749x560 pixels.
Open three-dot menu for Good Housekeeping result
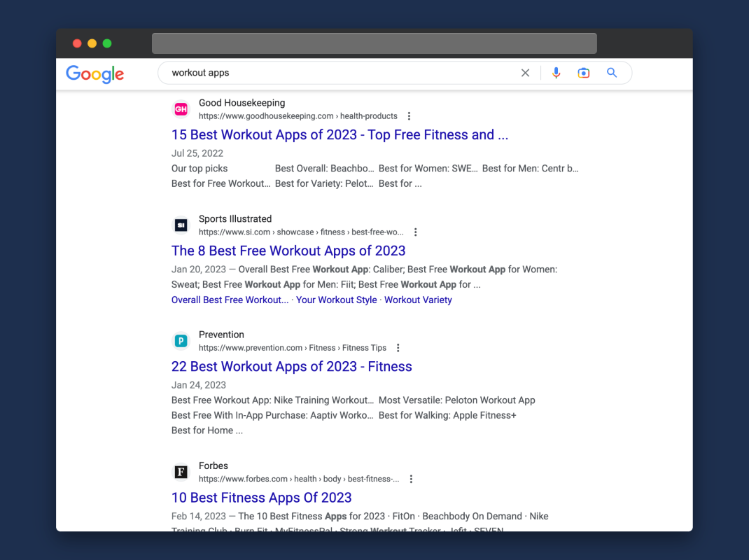[409, 116]
